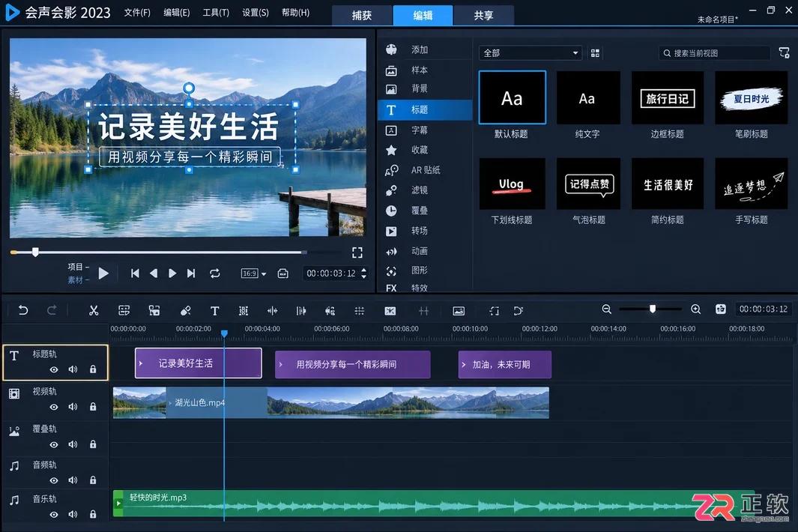Select 素材 clip preview mode

[76, 280]
